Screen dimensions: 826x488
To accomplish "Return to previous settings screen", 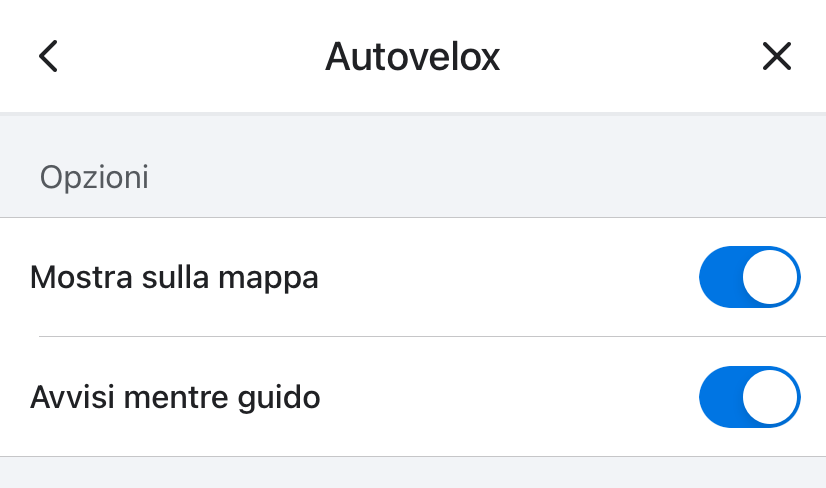I will point(48,56).
